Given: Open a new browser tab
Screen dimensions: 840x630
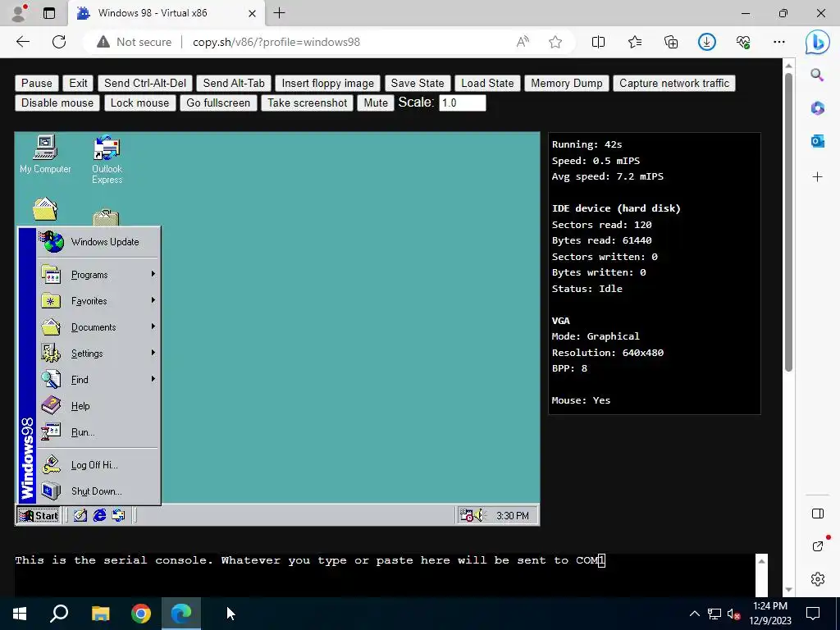Looking at the screenshot, I should pos(279,13).
